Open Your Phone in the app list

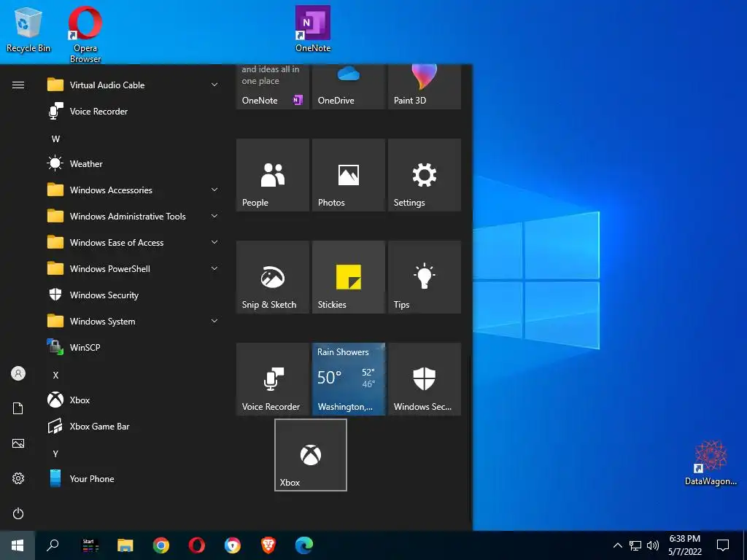[133, 478]
